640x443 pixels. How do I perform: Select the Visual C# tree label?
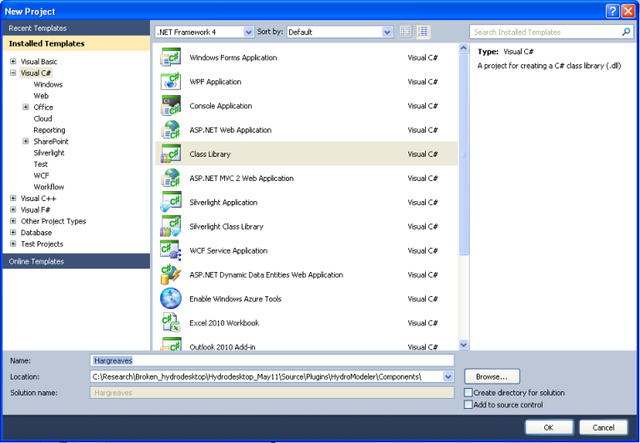[36, 73]
